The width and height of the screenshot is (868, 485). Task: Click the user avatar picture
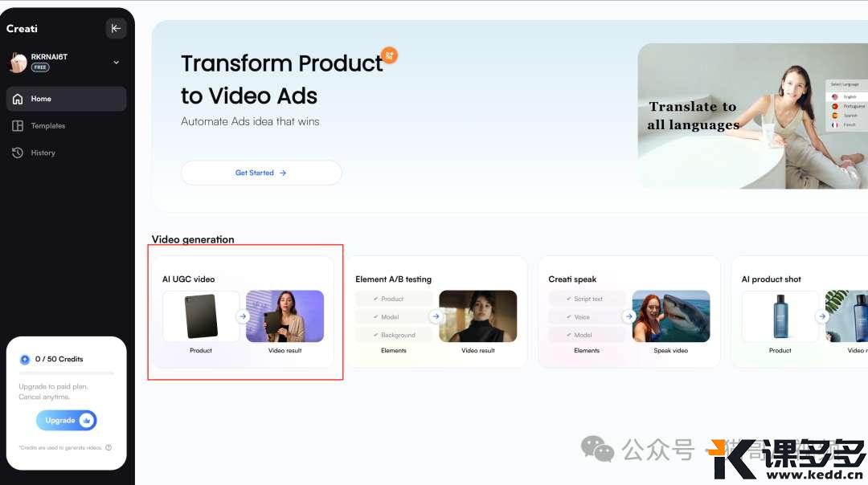pyautogui.click(x=18, y=63)
